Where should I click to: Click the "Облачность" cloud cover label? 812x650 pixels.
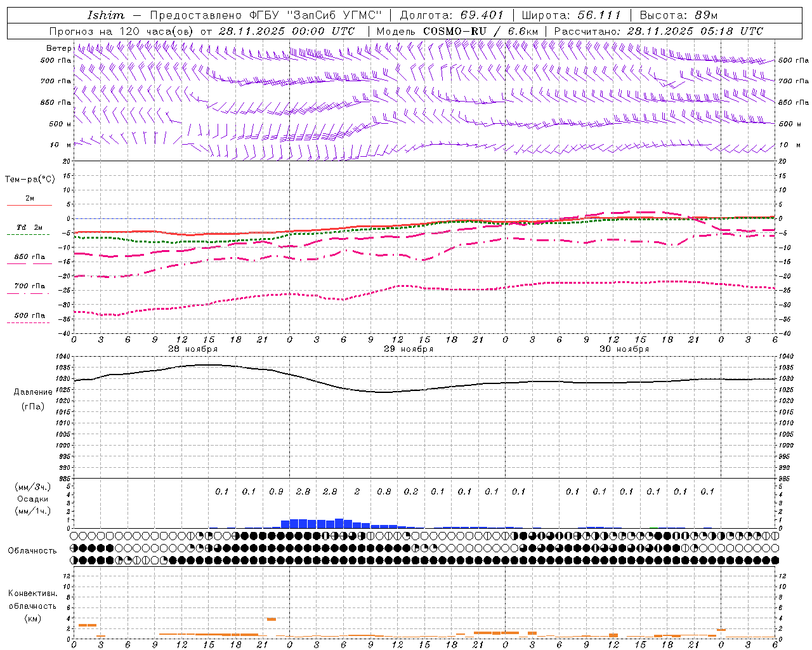pos(32,550)
